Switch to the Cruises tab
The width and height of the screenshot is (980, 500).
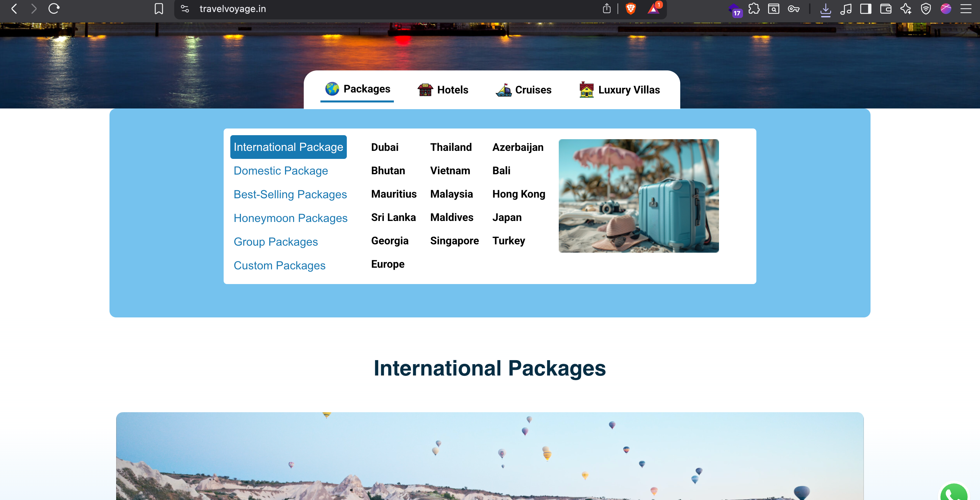click(x=523, y=90)
